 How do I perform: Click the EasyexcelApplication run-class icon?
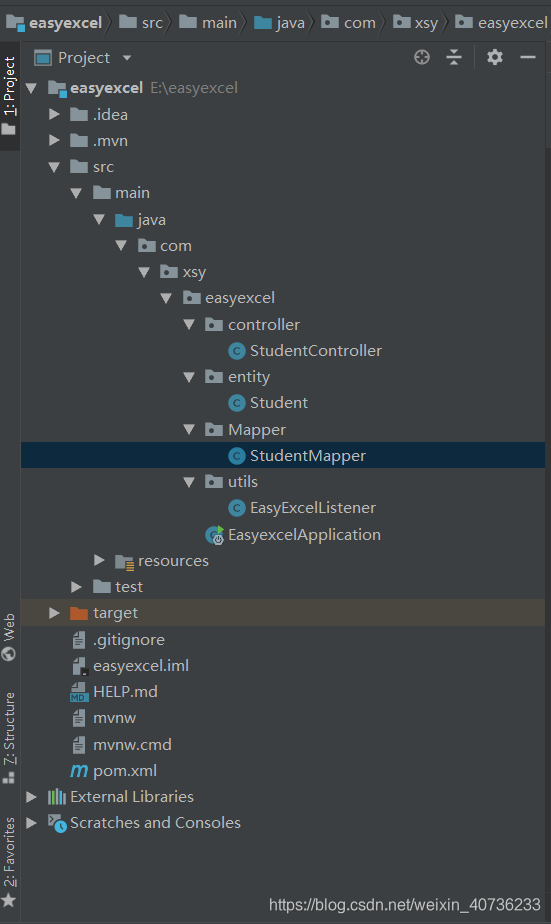point(215,534)
